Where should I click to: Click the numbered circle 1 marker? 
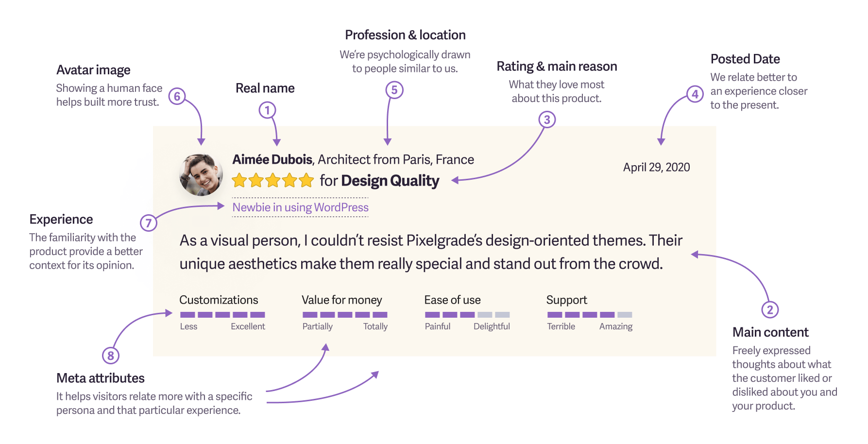(x=267, y=110)
